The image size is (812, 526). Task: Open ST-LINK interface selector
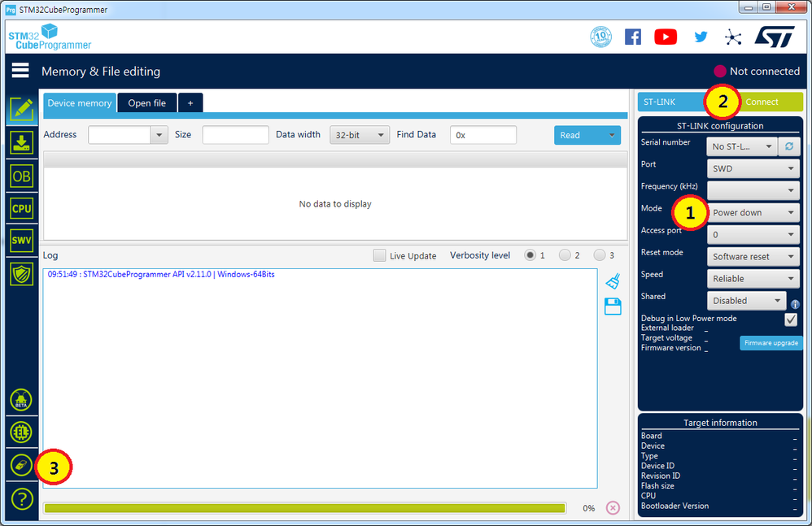673,102
